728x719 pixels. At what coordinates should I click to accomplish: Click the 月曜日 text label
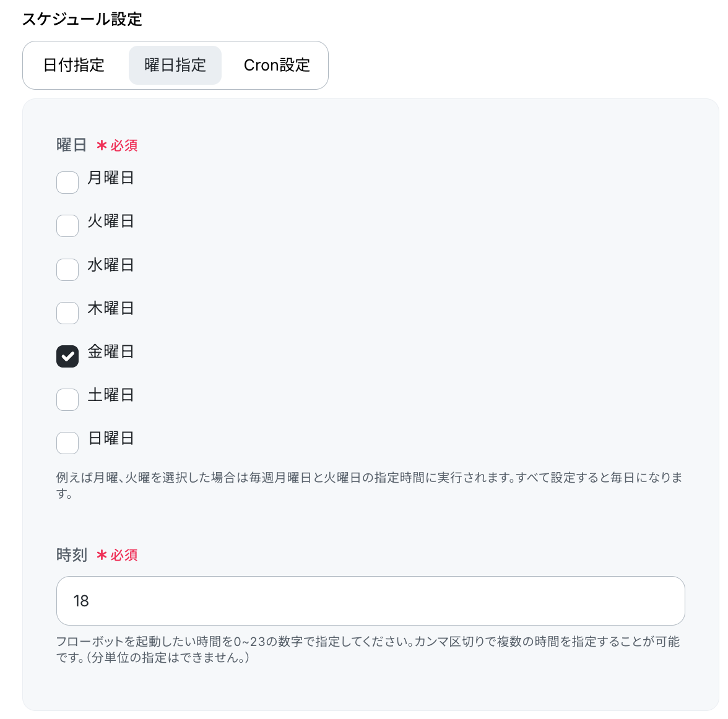click(111, 178)
